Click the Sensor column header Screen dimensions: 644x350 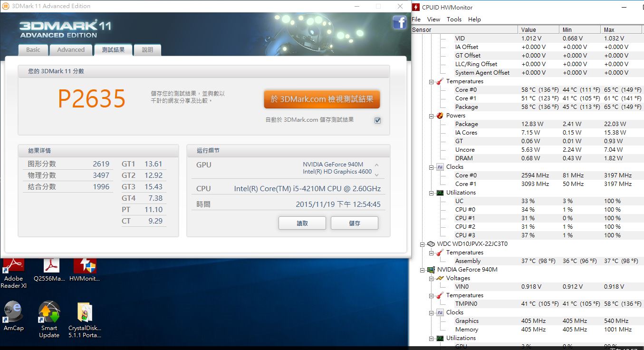tap(464, 29)
